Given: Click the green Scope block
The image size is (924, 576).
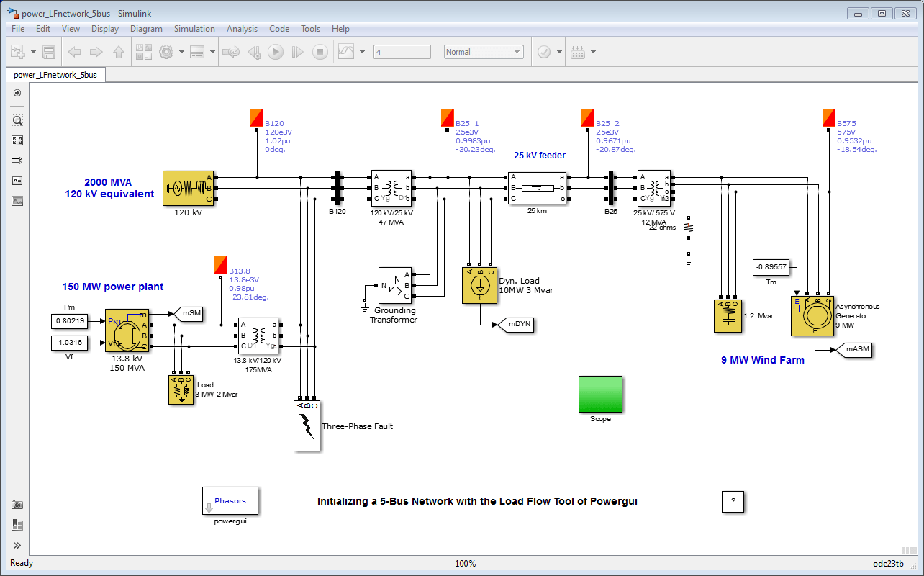Looking at the screenshot, I should point(600,394).
